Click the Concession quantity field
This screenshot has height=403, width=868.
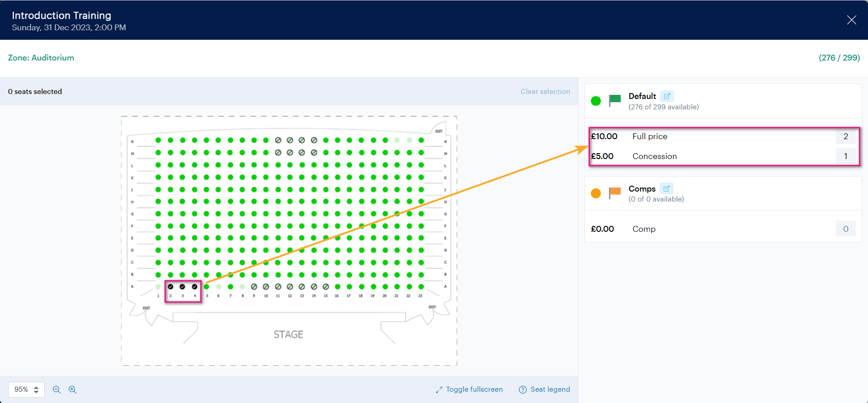click(846, 156)
